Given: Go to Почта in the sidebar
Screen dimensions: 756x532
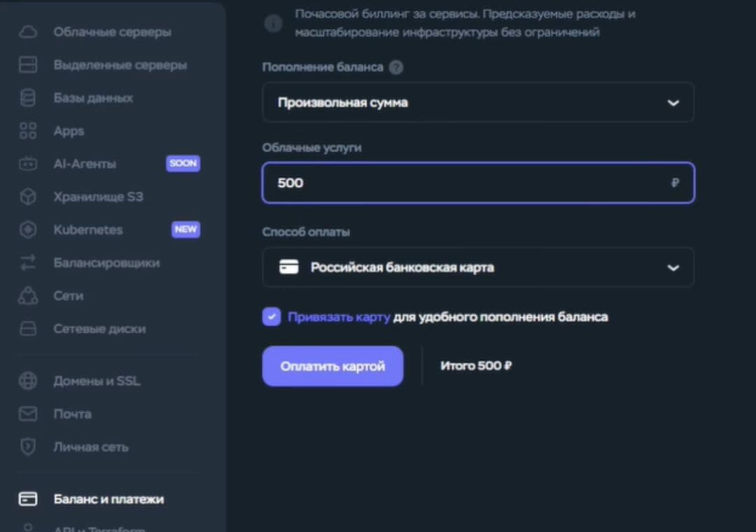Looking at the screenshot, I should [72, 414].
